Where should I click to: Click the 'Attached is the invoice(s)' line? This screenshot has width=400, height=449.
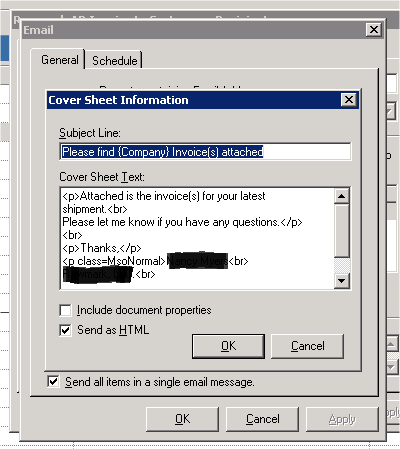coord(164,196)
